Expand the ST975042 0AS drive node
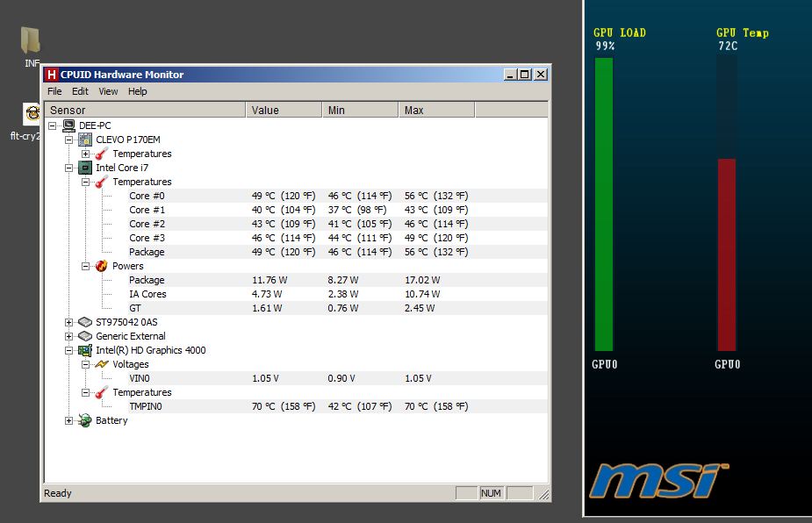 pyautogui.click(x=68, y=322)
